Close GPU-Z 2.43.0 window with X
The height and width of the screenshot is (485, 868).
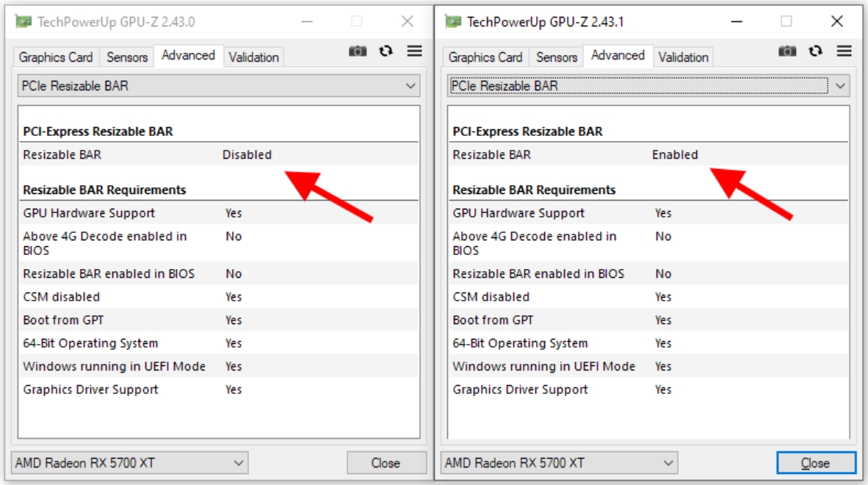click(x=408, y=21)
